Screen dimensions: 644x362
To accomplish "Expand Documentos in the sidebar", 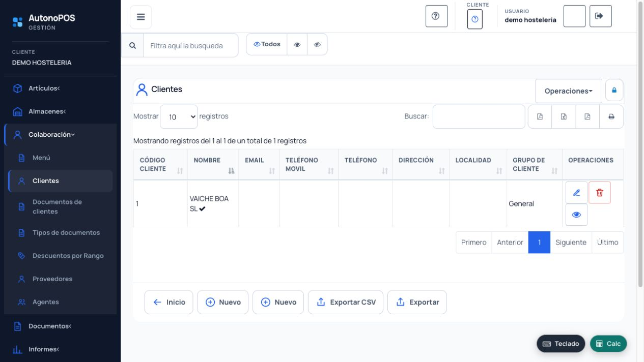I will pos(60,326).
